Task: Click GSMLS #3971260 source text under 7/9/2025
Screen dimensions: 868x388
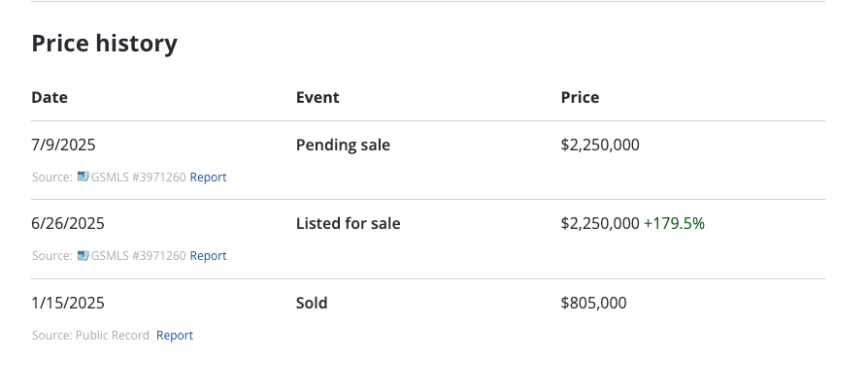Action: tap(139, 177)
